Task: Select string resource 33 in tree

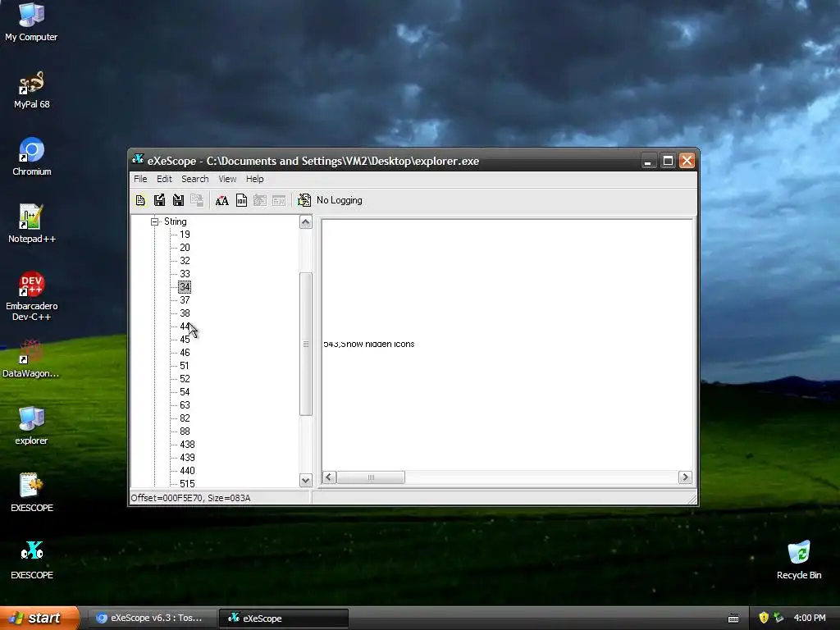Action: click(185, 274)
